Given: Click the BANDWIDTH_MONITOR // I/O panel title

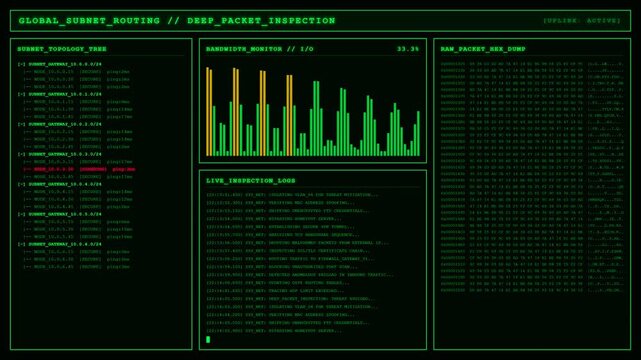Looking at the screenshot, I should click(260, 49).
